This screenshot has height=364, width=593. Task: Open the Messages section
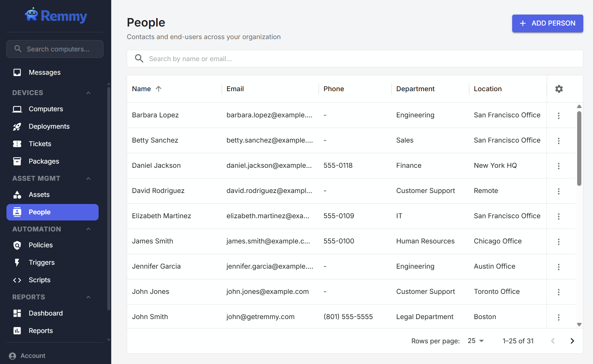[x=44, y=72]
